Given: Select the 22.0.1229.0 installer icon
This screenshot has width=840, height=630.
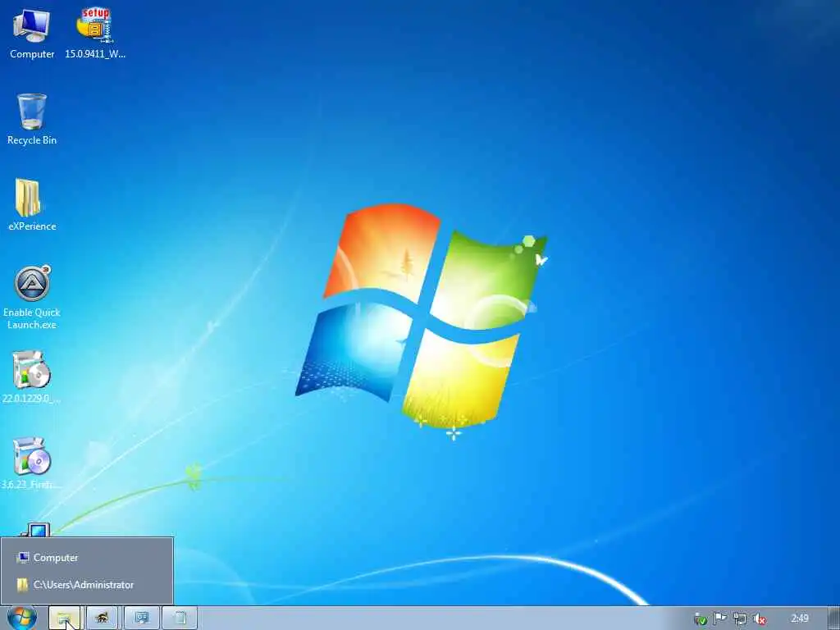Looking at the screenshot, I should coord(32,377).
